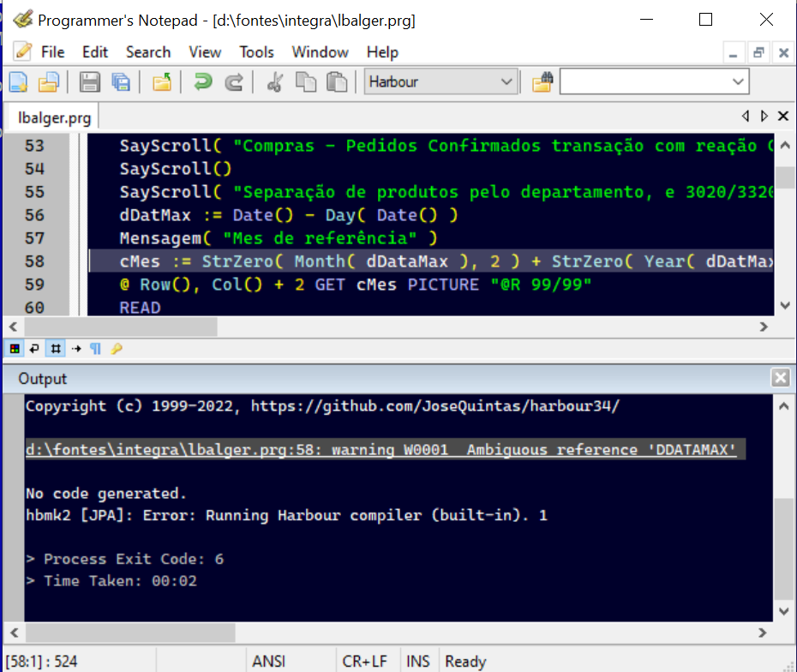Open the Window menu

coord(320,52)
